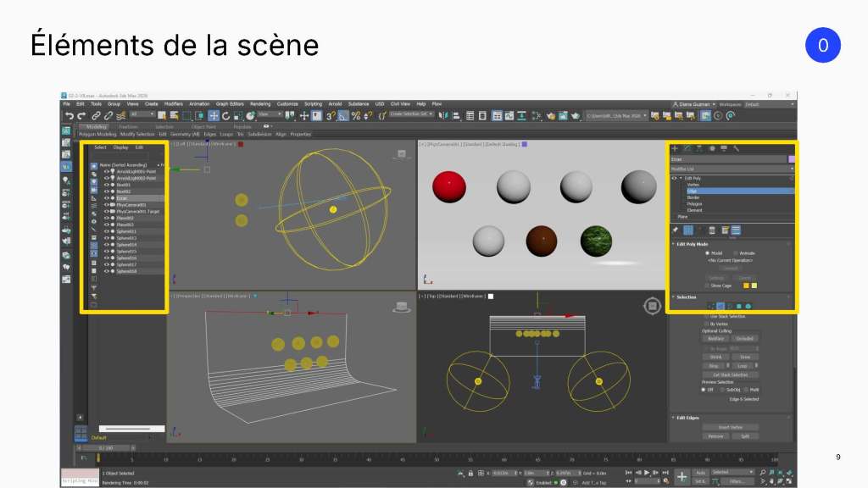Click the Redo arrow in main toolbar
Screen dimensions: 868x488
81,115
